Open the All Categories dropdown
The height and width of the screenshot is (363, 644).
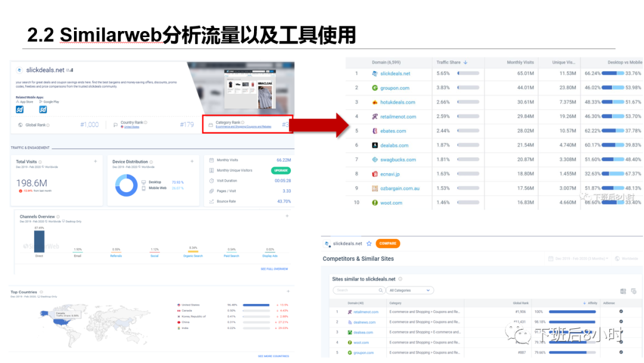pyautogui.click(x=410, y=291)
